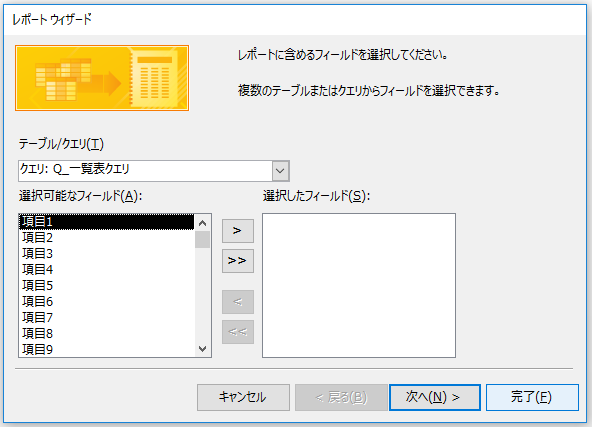Finish the wizard with 完了(F)
592x427 pixels.
coord(532,397)
